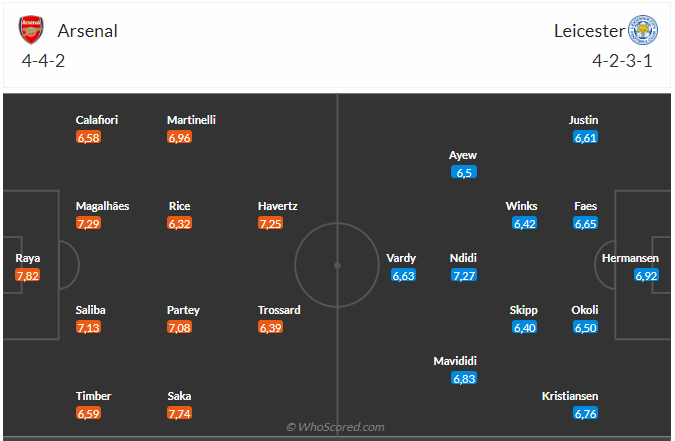
Task: Click Justin's 6,61 rating badge
Action: (x=585, y=137)
